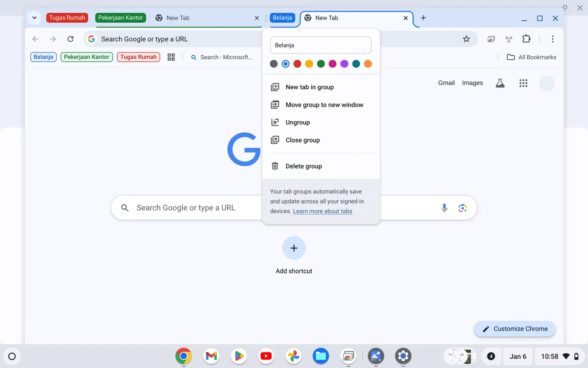588x368 pixels.
Task: Choose the yellow group color
Action: pyautogui.click(x=309, y=64)
